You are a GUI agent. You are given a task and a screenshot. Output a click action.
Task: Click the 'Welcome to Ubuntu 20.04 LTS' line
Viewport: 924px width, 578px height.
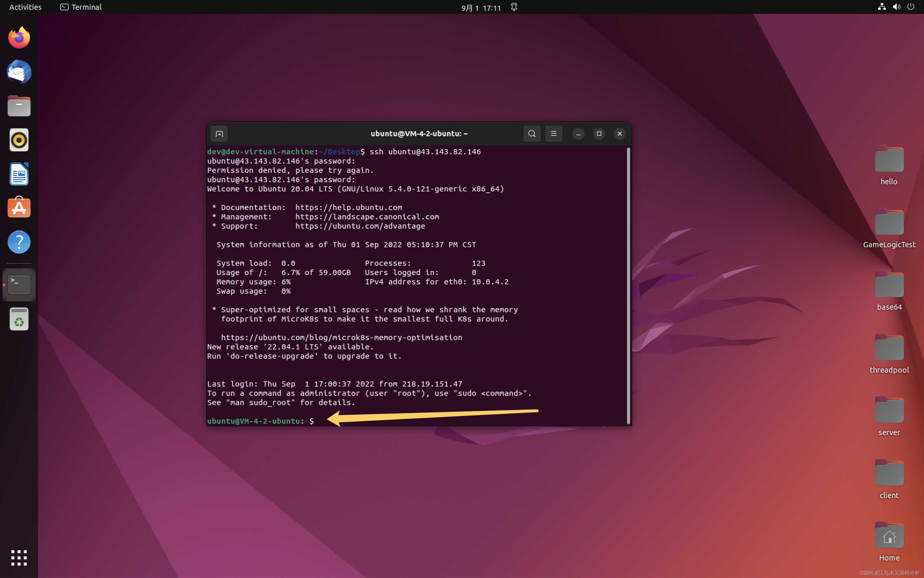click(356, 189)
